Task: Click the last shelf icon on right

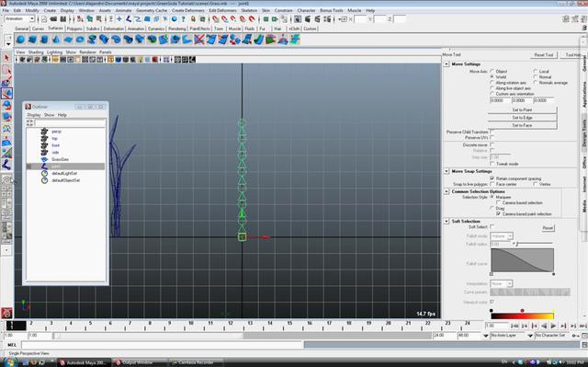Action: tap(295, 40)
